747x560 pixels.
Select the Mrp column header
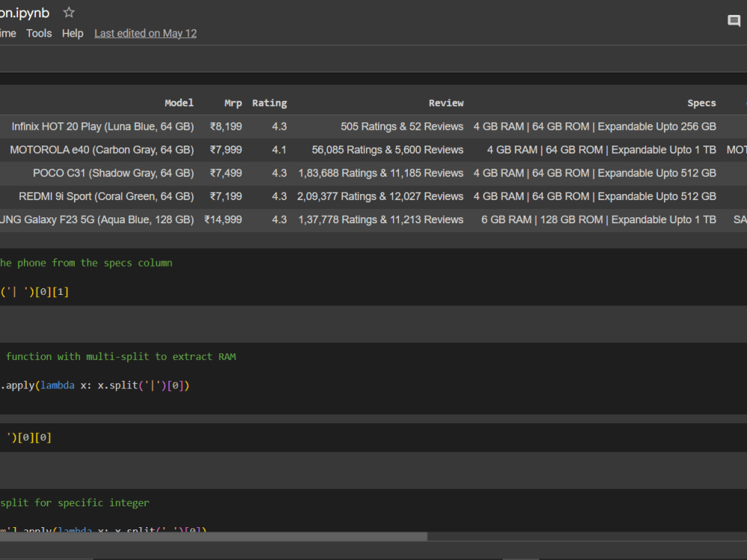click(233, 102)
